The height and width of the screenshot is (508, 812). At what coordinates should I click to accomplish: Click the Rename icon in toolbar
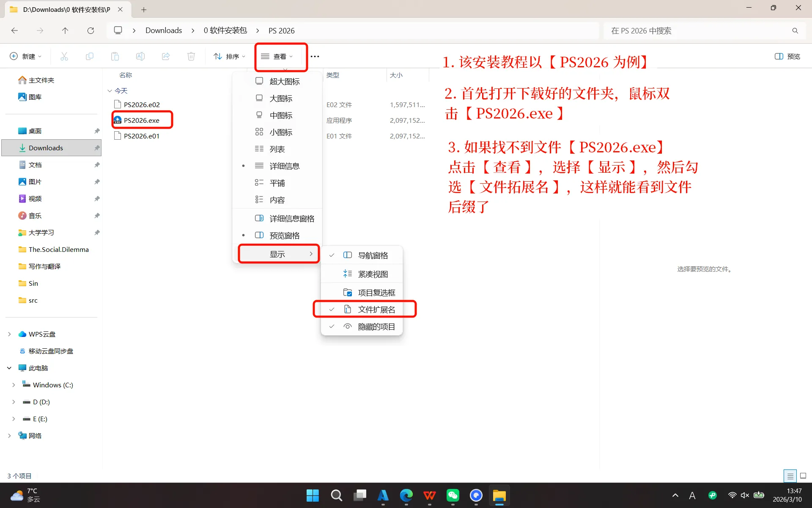click(x=140, y=56)
